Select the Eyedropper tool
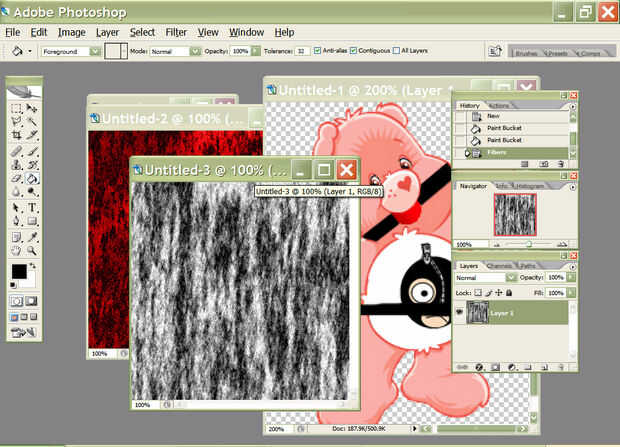This screenshot has height=447, width=620. coord(32,237)
